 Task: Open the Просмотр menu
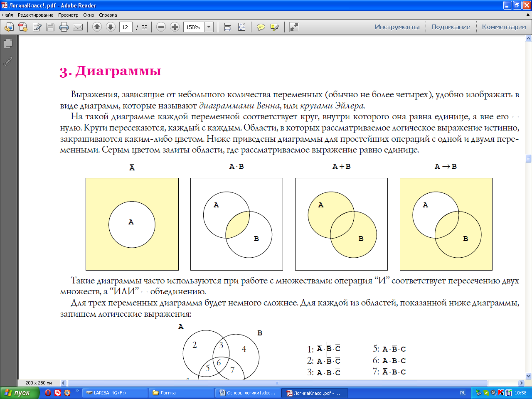coord(68,15)
